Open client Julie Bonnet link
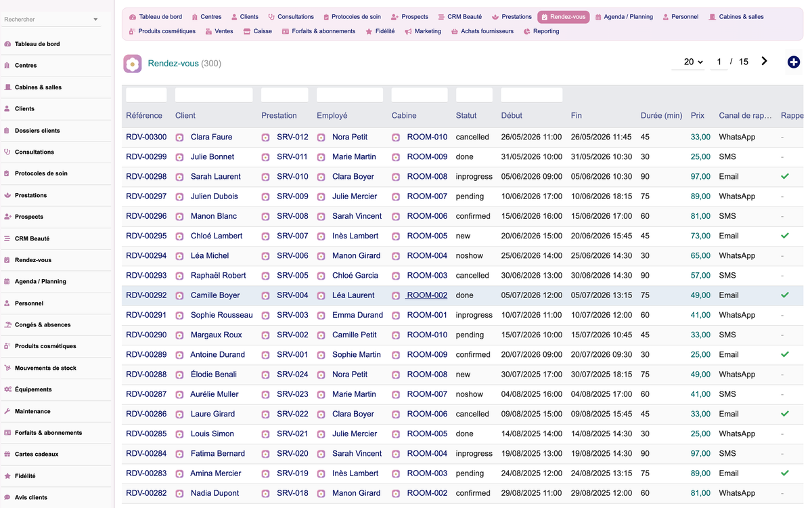Image resolution: width=812 pixels, height=508 pixels. coord(212,156)
